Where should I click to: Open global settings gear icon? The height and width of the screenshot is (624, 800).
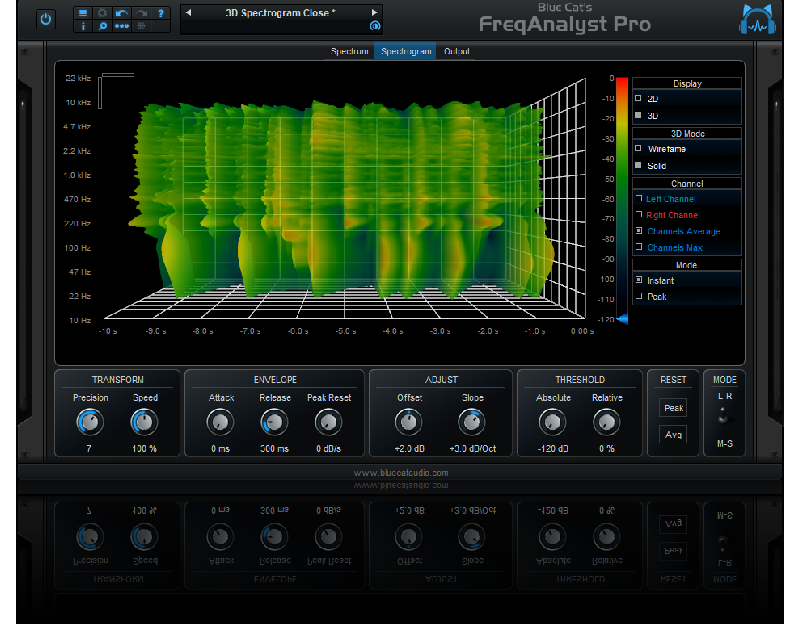pos(102,13)
